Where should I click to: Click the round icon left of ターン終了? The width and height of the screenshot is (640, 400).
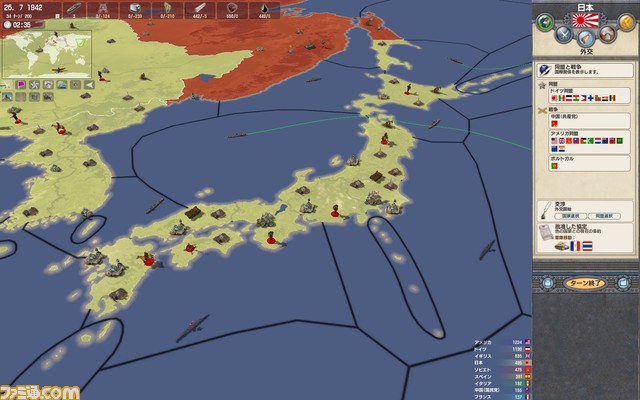pos(547,283)
